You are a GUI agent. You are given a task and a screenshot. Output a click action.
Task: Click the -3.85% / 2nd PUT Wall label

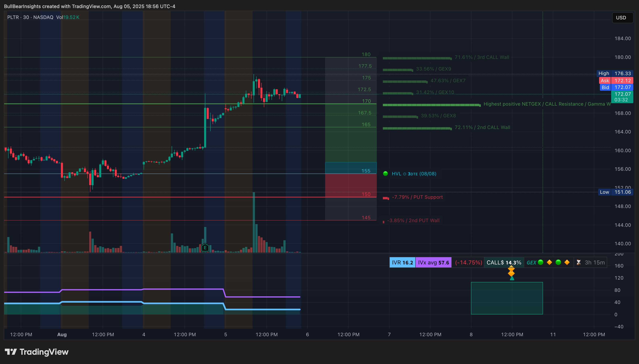(x=413, y=220)
